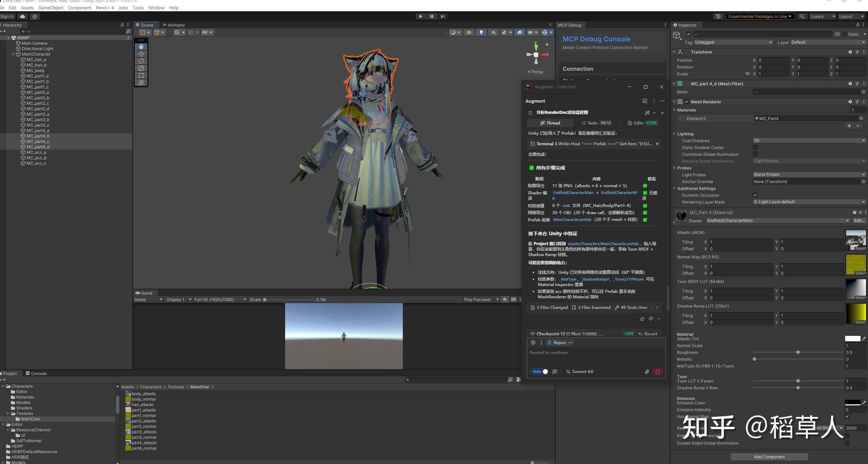868x464 pixels.
Task: Select the combined Transform tool
Action: [141, 83]
